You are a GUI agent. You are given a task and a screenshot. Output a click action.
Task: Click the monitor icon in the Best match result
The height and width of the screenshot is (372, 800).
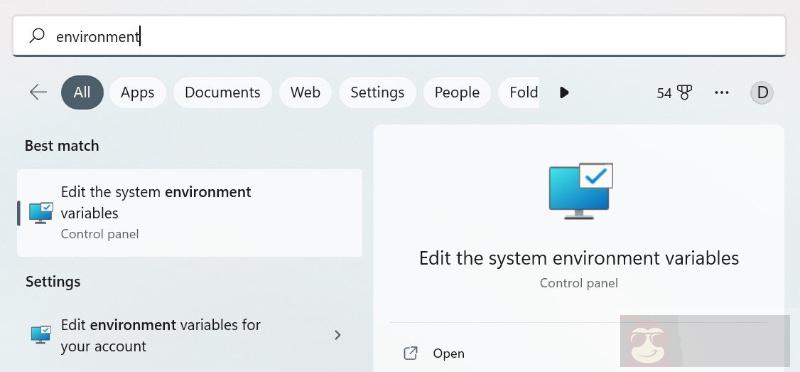(x=41, y=213)
